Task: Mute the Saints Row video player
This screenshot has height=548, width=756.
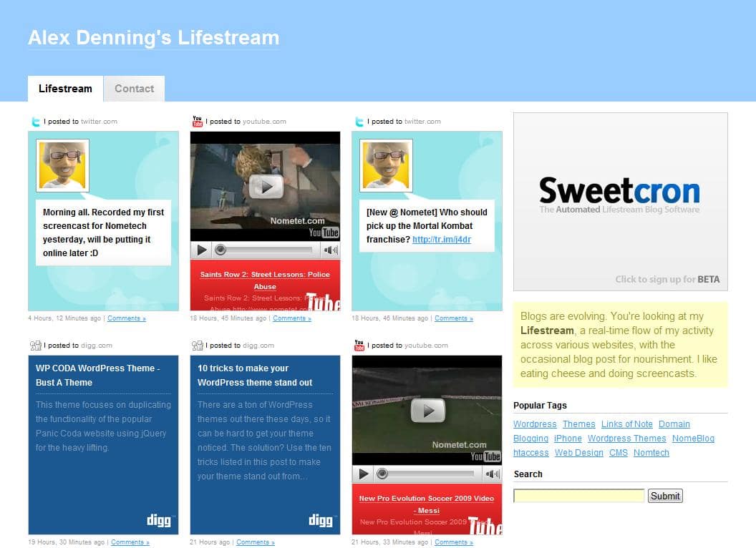Action: tap(330, 250)
